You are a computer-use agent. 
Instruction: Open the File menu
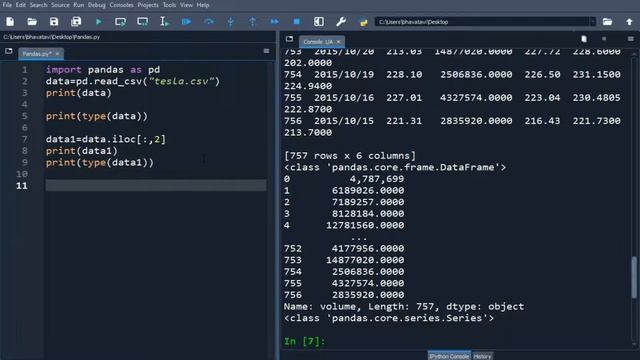[x=7, y=5]
